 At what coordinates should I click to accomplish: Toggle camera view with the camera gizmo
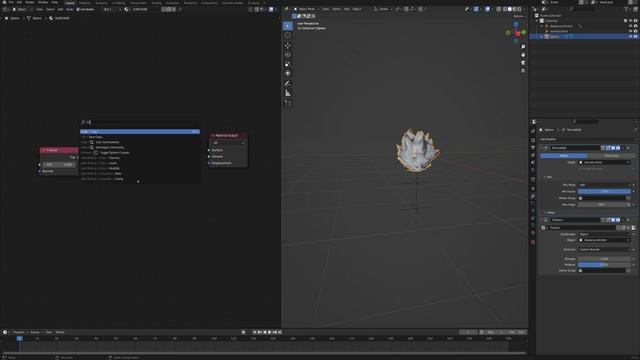(523, 63)
